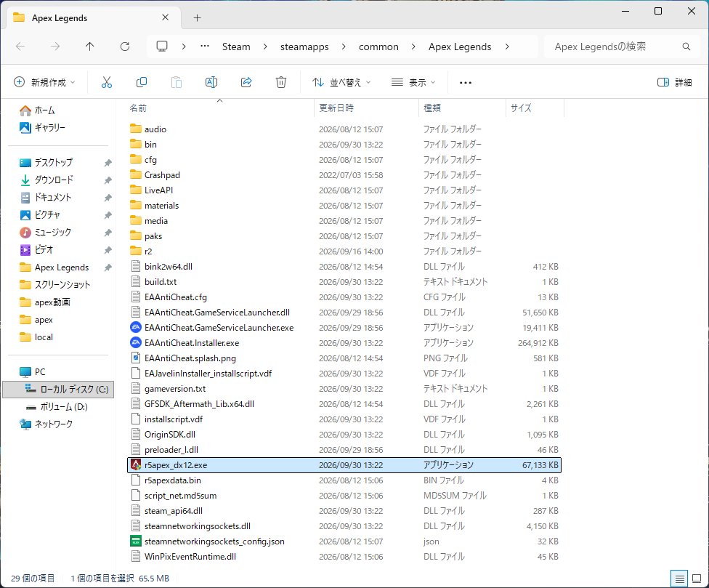The height and width of the screenshot is (588, 709).
Task: Select the steamnetworkingsockets_config.json file icon
Action: point(136,541)
